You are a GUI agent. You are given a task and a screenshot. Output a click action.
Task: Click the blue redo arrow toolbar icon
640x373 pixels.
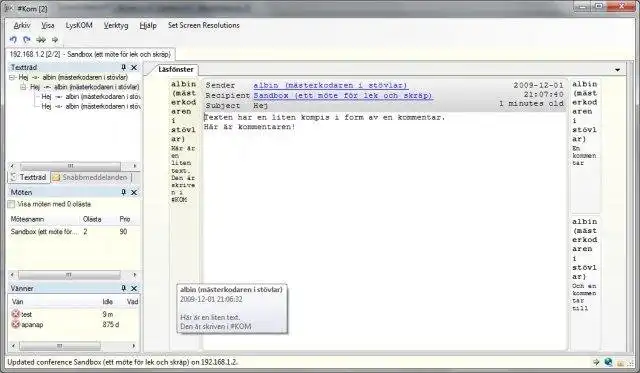pos(27,40)
